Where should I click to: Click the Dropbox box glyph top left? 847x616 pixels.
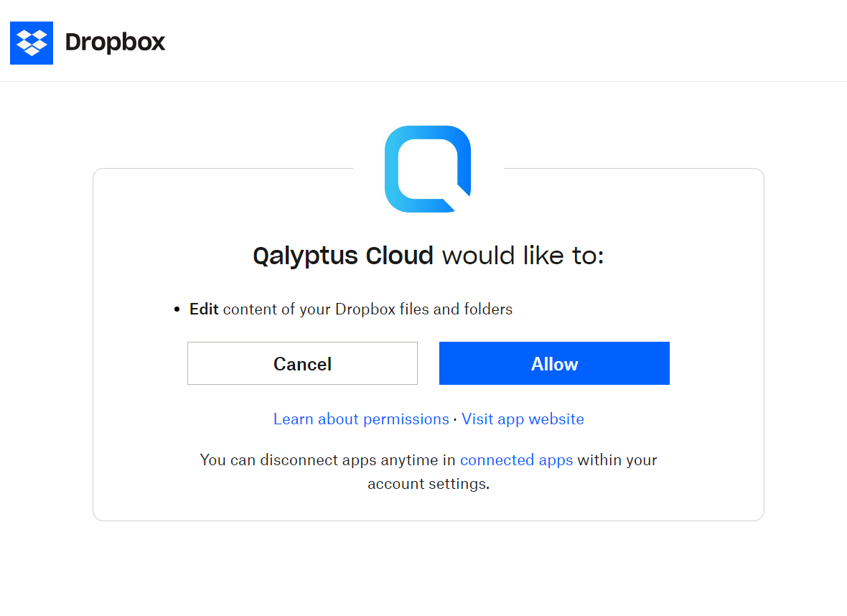click(32, 43)
